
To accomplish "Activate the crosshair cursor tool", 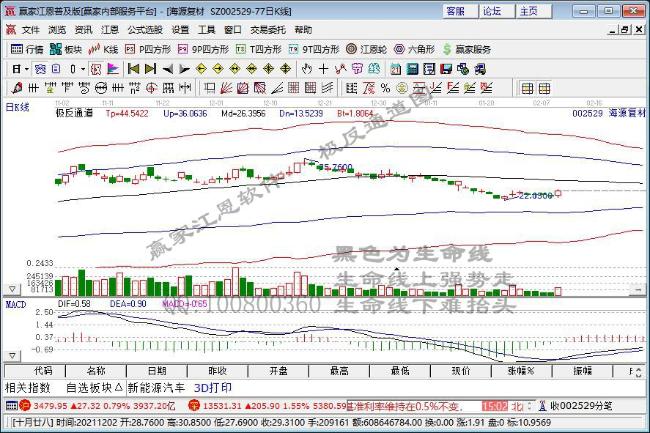I will tap(323, 69).
